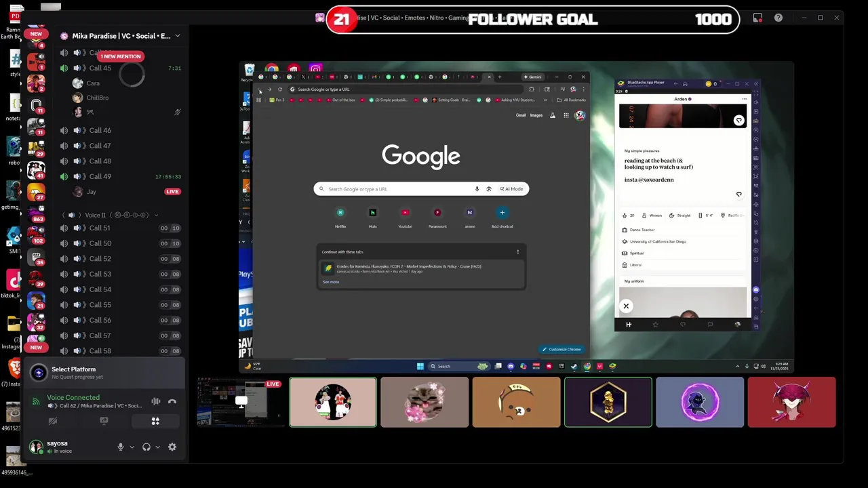The image size is (868, 488).
Task: Open the Select Platform quest card
Action: 105,373
